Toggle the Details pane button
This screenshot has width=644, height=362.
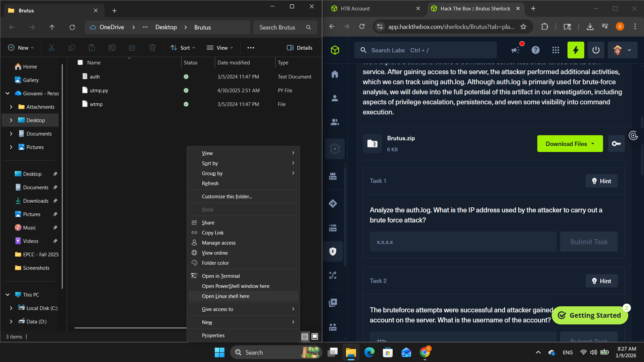click(x=300, y=48)
